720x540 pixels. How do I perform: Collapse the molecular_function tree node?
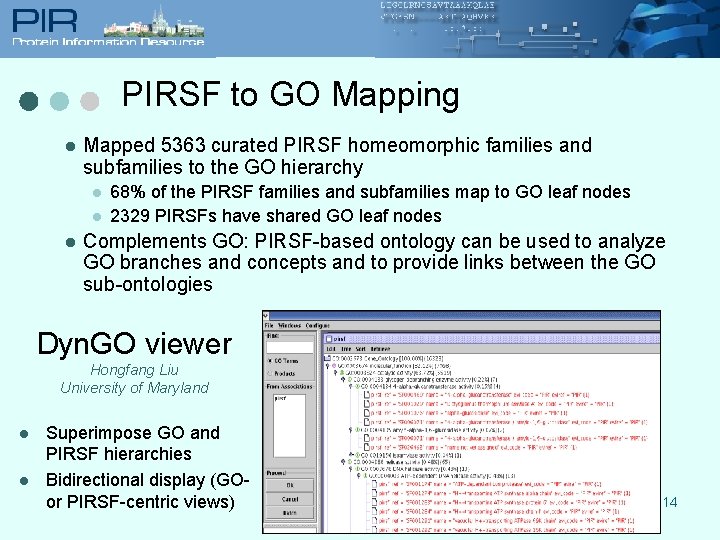pos(328,366)
